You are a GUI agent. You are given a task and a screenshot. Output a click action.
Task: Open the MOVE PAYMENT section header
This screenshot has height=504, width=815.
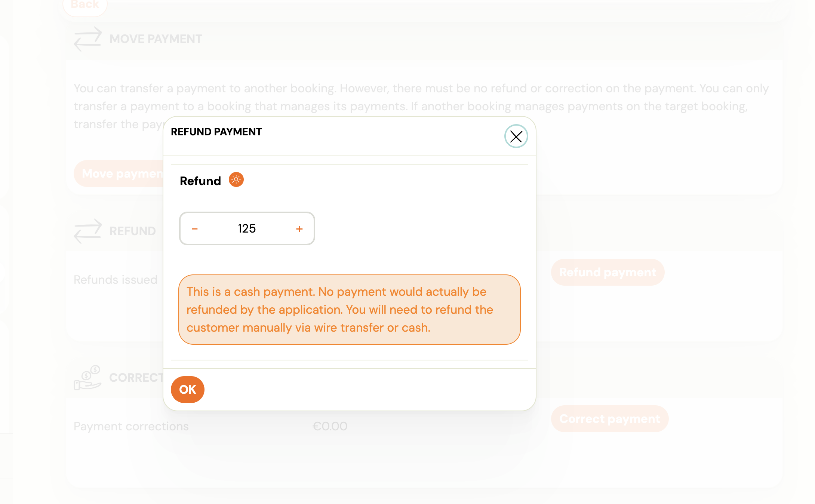point(156,39)
